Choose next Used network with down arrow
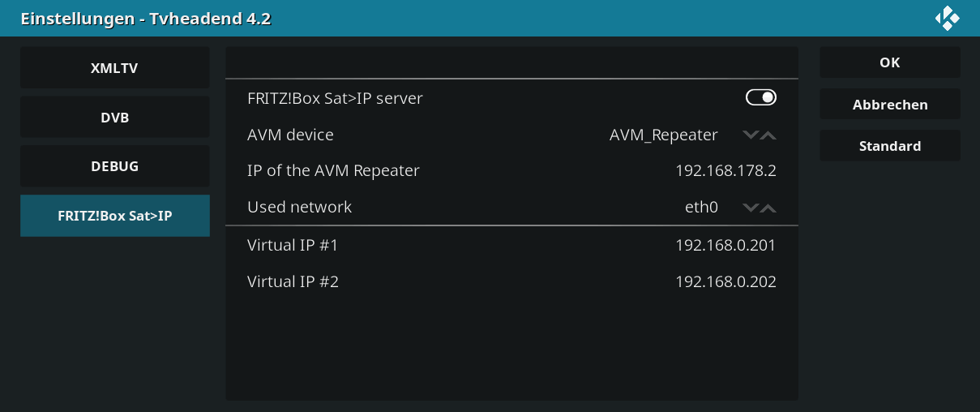The image size is (980, 412). click(x=751, y=208)
